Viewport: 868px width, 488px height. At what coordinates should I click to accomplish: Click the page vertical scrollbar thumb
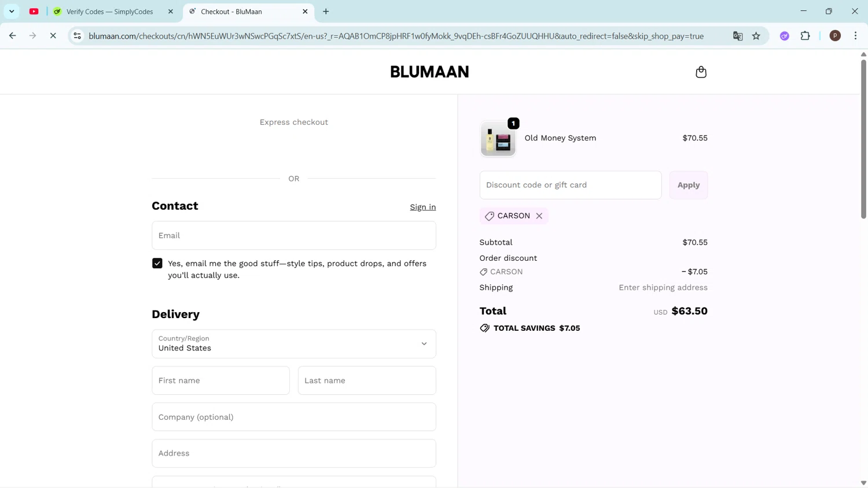[863, 139]
